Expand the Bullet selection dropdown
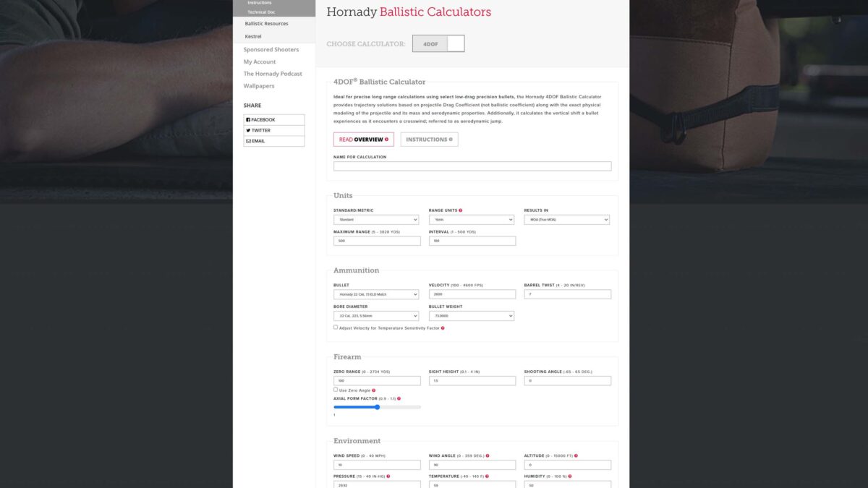The image size is (868, 488). [x=375, y=294]
